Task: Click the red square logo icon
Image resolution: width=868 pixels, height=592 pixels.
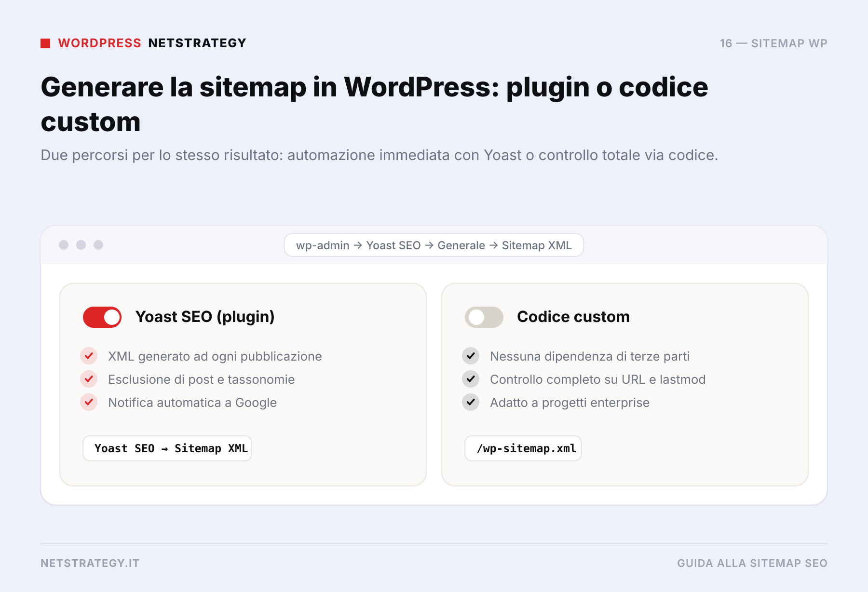Action: 45,43
